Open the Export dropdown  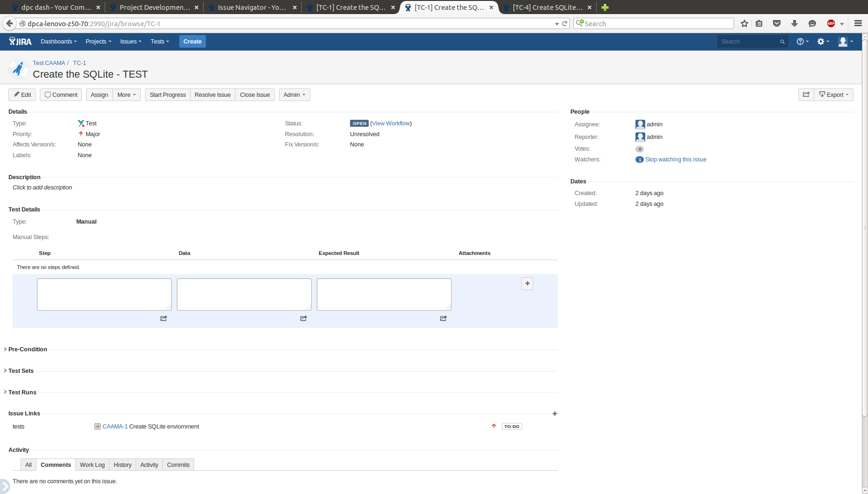834,94
